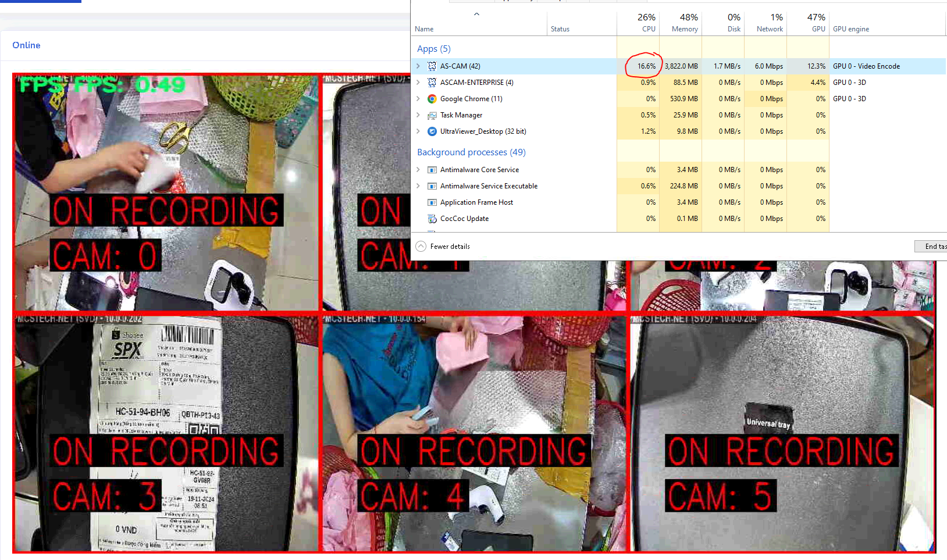Select the CocCoc Update process name

point(464,219)
